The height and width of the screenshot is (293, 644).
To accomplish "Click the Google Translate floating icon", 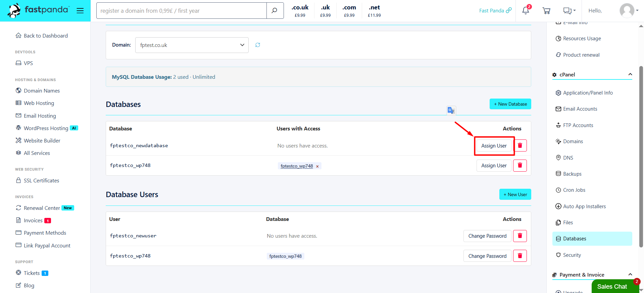I will click(x=451, y=110).
